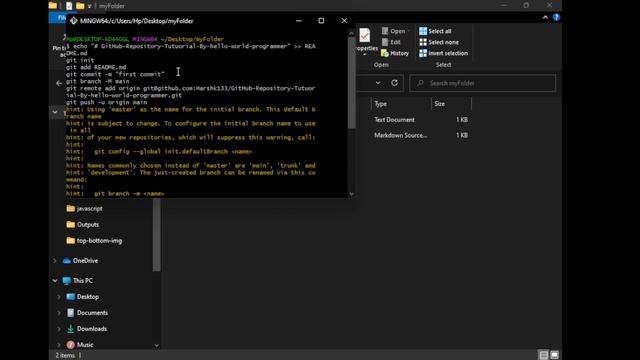Click the Explorer back arrow
Screen dimensions: 640x360
(59, 83)
